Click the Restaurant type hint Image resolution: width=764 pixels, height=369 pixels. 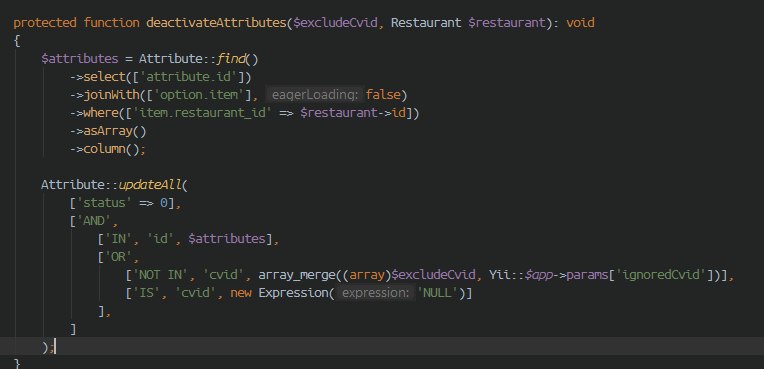click(426, 23)
